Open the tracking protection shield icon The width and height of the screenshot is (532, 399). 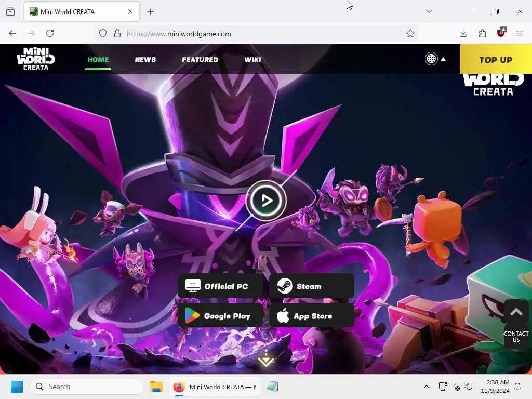[103, 33]
